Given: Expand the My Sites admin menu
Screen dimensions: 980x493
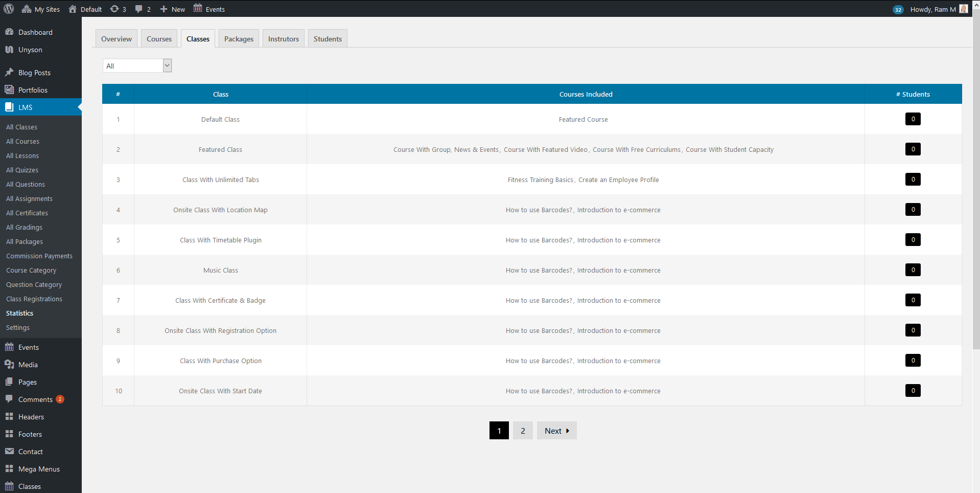Looking at the screenshot, I should [40, 9].
